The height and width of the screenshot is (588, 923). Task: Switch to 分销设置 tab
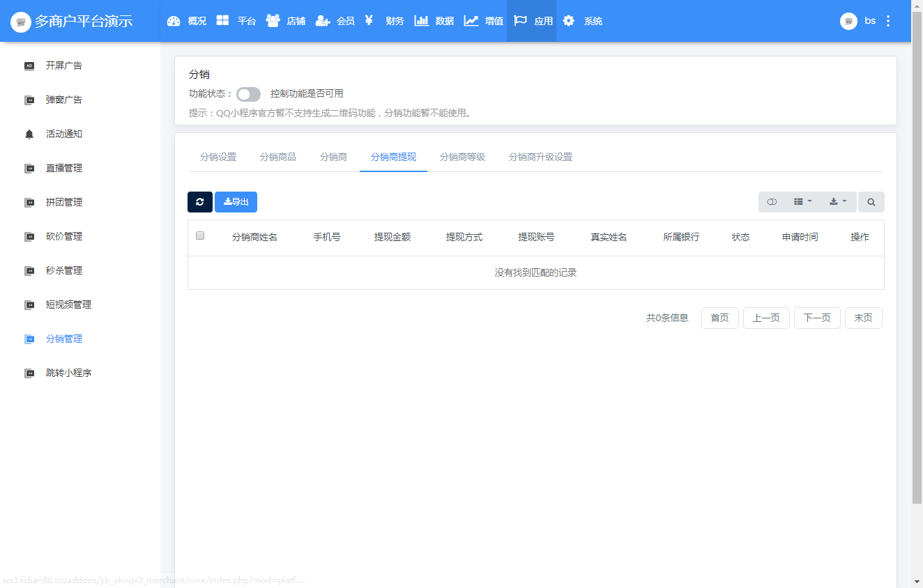[x=218, y=157]
